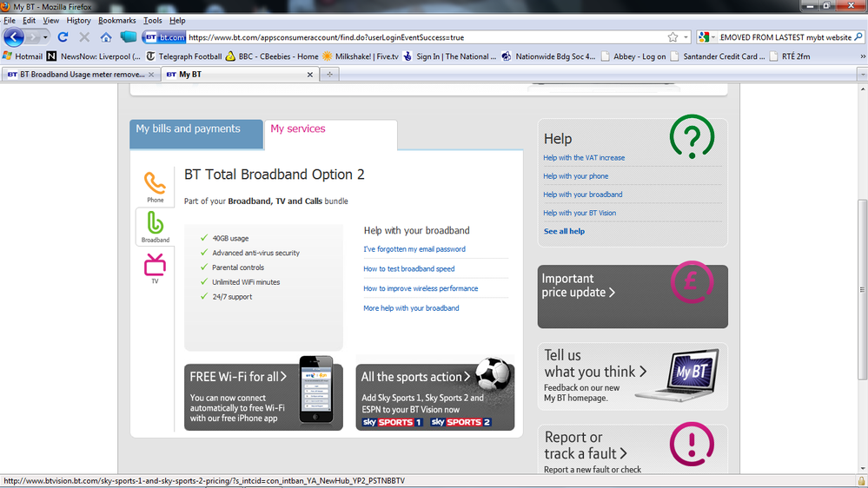Reload the page with the refresh icon

tap(63, 37)
